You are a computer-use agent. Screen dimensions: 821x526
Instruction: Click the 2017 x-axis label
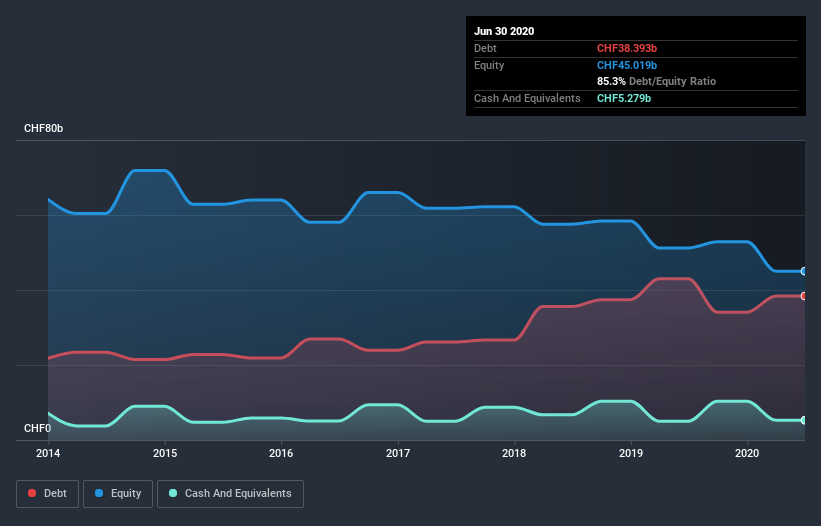(x=398, y=453)
